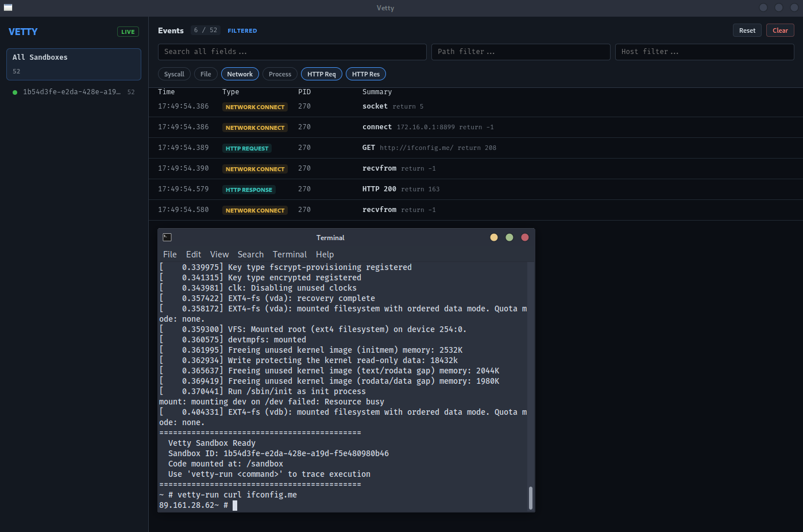Open the Terminal Edit menu
The image size is (803, 532).
coord(194,255)
